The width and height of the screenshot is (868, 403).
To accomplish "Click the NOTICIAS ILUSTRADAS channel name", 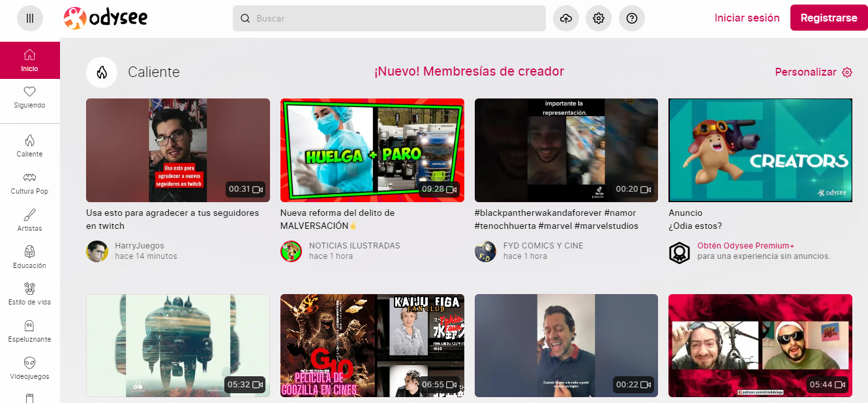I will pos(355,246).
